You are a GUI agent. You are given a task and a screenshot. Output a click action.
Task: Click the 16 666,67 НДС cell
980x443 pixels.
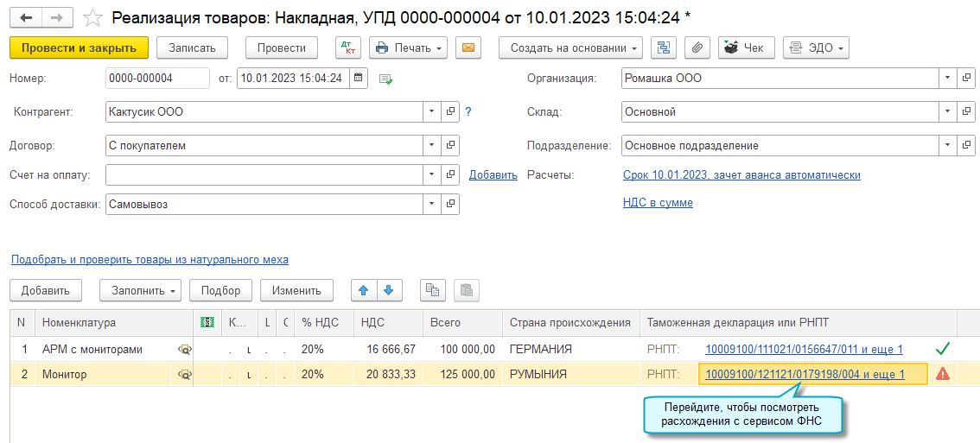[x=388, y=349]
